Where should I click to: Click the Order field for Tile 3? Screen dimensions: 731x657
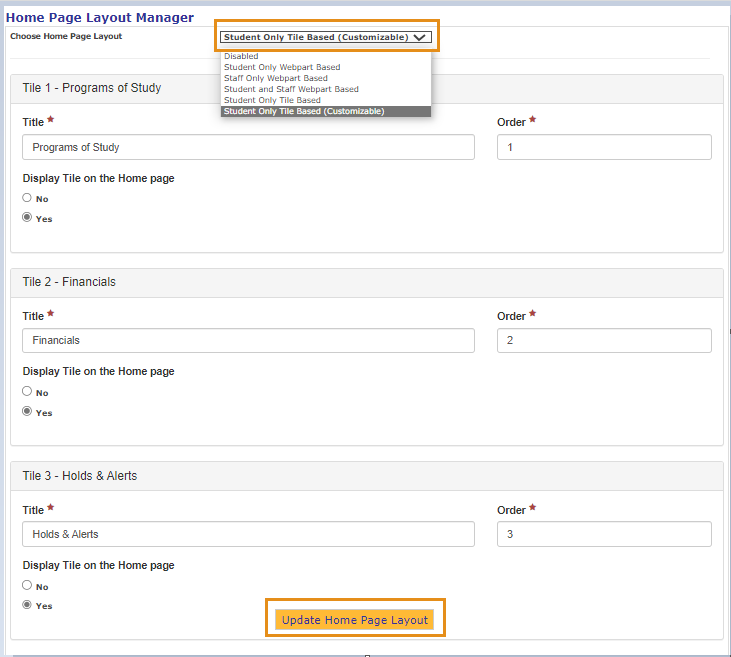pos(604,534)
